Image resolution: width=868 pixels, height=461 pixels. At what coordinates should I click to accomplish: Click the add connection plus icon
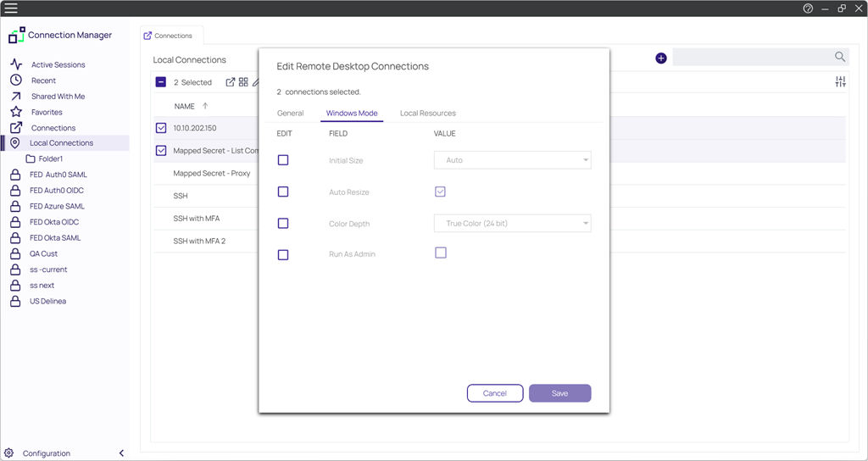661,58
